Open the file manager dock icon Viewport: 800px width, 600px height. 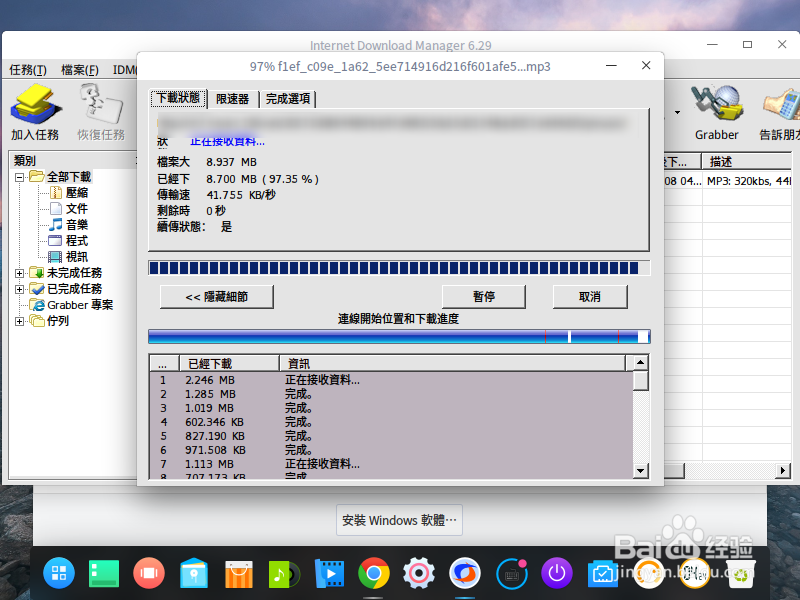coord(194,573)
